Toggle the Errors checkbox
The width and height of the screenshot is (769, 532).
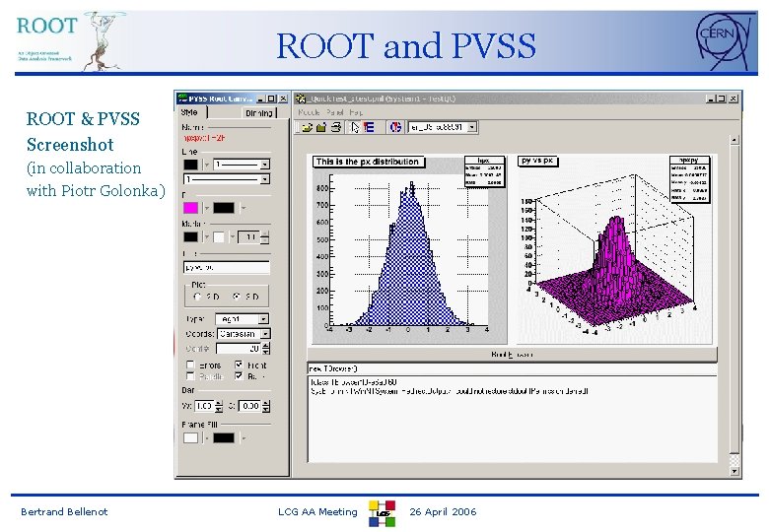click(190, 365)
